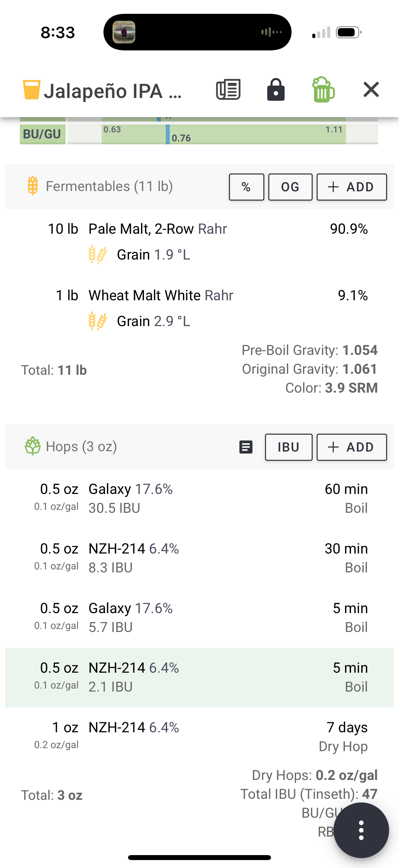The height and width of the screenshot is (868, 399).
Task: Tap the Fermentables grain stalk icon
Action: (33, 186)
